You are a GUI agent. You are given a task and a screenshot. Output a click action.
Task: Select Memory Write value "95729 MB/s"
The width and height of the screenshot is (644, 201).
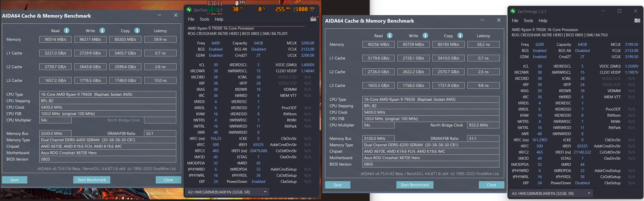coord(413,44)
